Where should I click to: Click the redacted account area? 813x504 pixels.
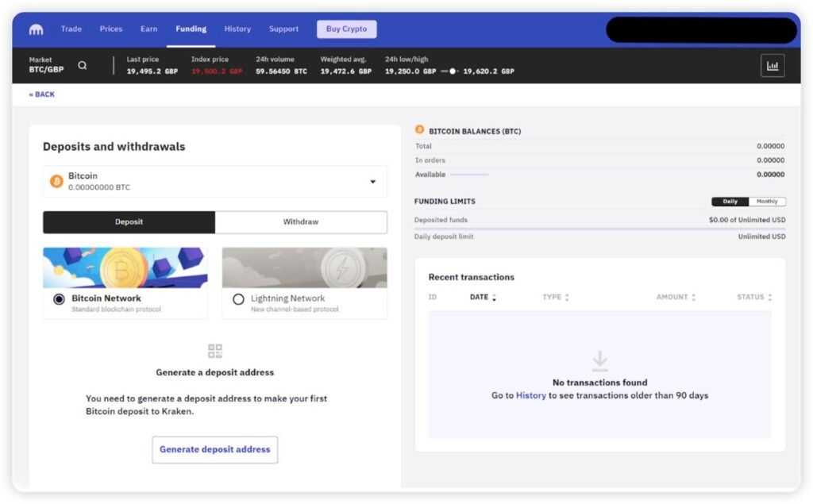701,30
